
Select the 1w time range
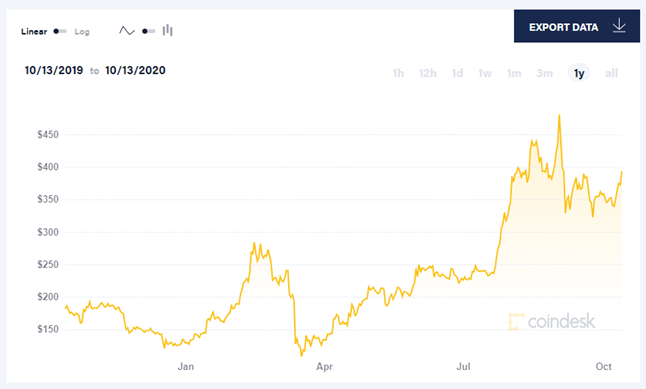click(x=485, y=73)
